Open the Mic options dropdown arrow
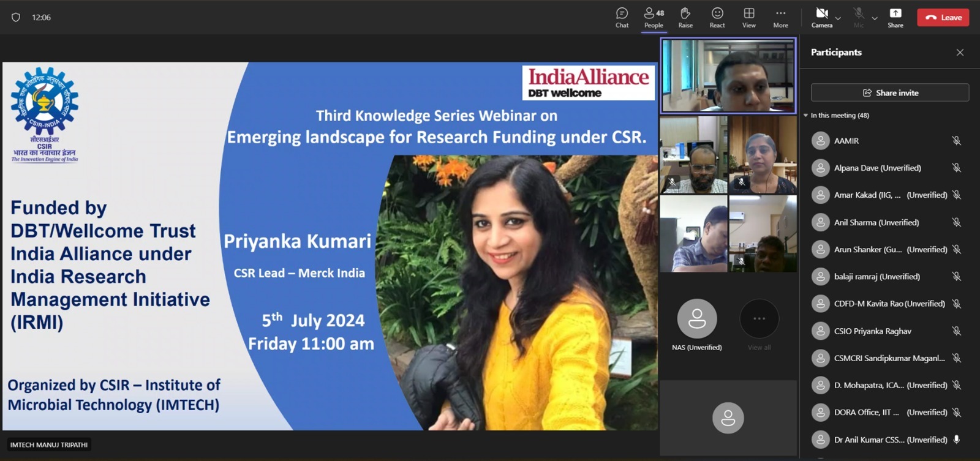 click(875, 18)
